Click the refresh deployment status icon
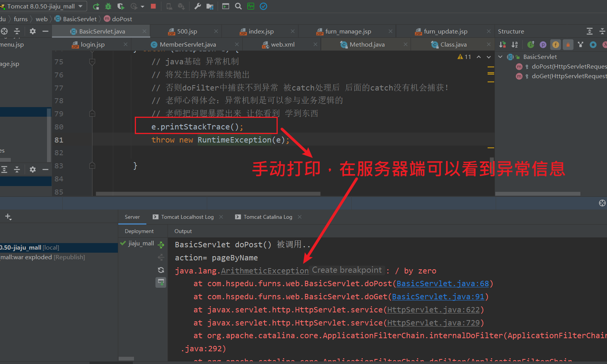 pos(161,270)
